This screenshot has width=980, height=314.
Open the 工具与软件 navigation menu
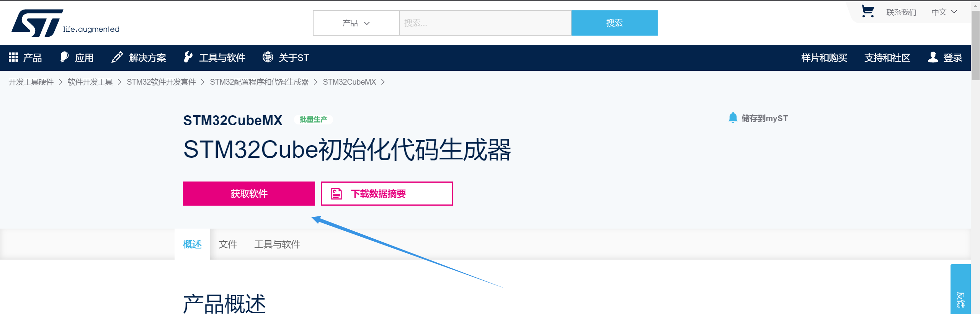coord(214,57)
